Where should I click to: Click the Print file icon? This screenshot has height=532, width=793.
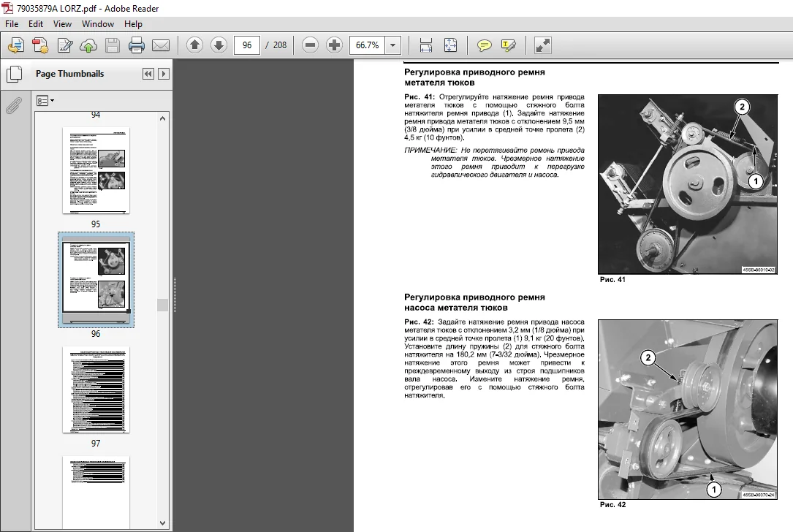point(137,45)
